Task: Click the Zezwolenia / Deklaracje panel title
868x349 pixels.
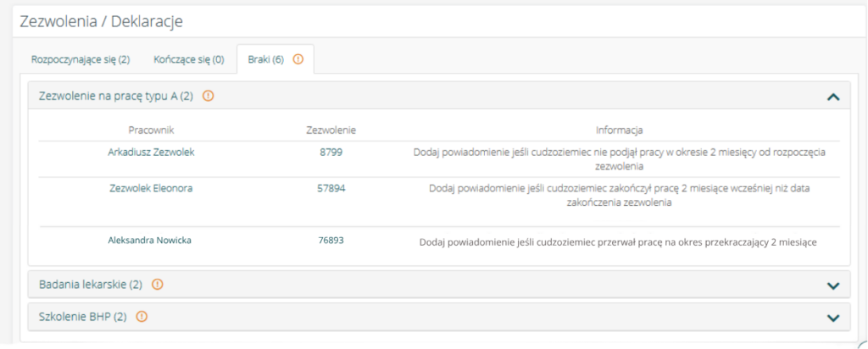Action: click(101, 20)
